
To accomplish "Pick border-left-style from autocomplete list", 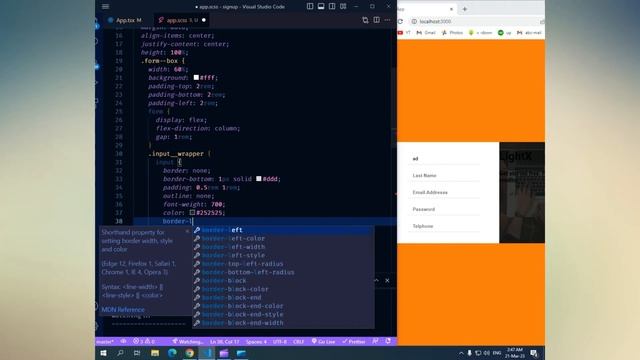I will point(283,255).
